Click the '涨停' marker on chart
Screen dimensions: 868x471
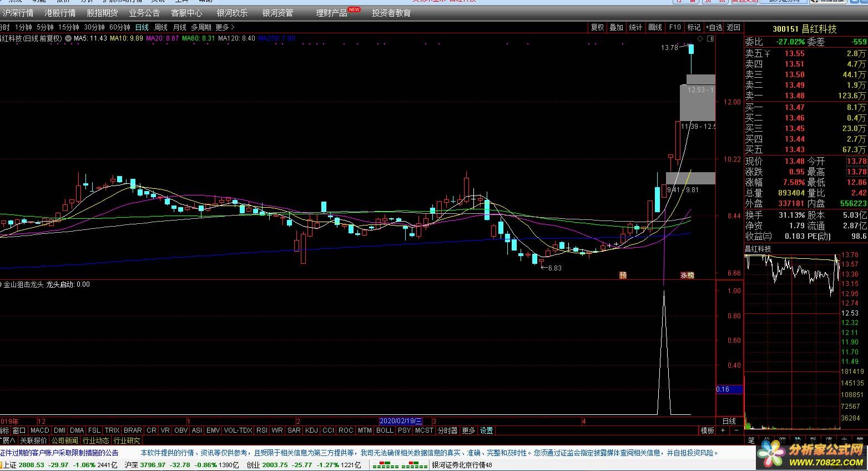[687, 275]
